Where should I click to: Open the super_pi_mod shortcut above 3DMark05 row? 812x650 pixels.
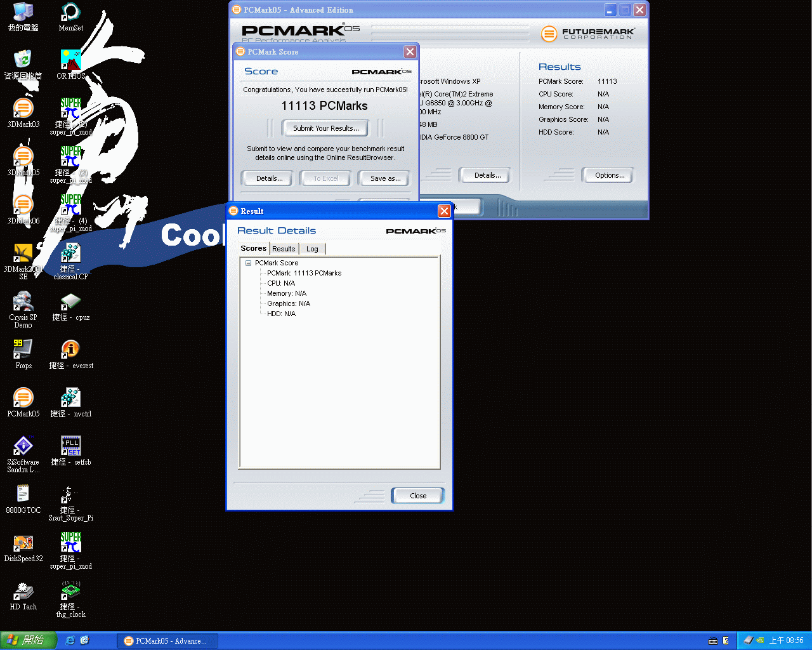pyautogui.click(x=70, y=117)
